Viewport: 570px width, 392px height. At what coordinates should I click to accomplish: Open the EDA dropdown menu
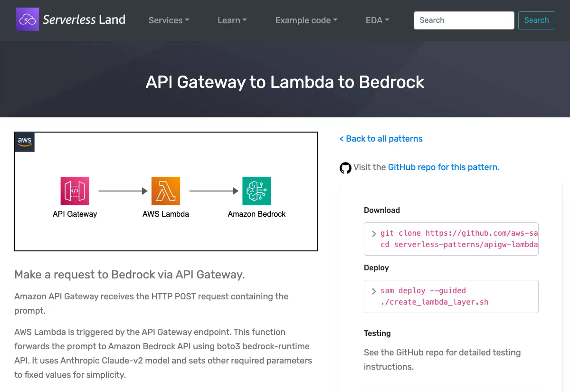pos(377,20)
